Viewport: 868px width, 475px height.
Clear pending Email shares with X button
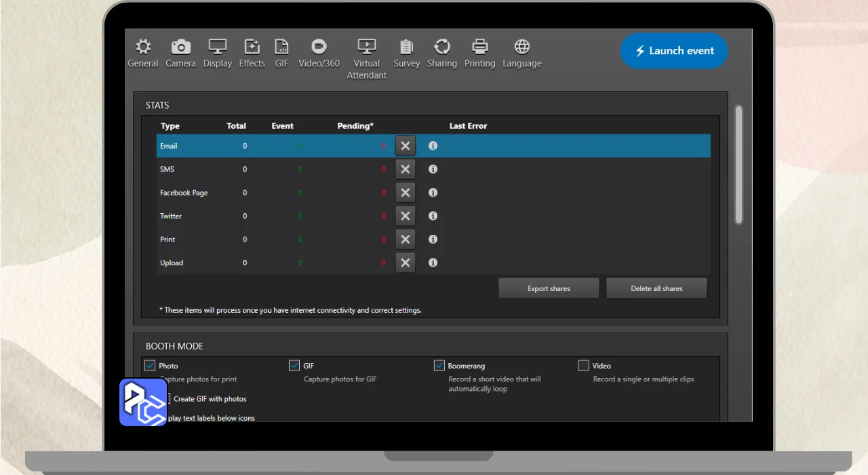pos(405,146)
